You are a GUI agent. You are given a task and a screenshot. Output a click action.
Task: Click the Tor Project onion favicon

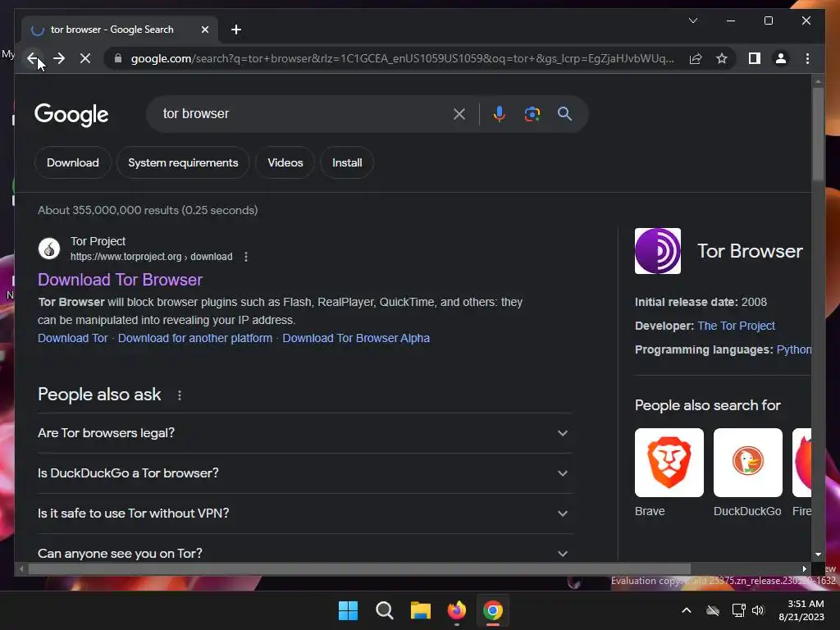[49, 249]
